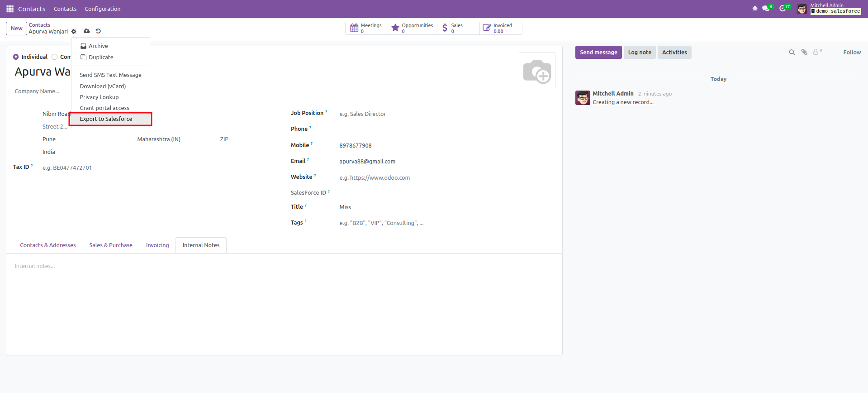Select Send SMS Text Message option
The height and width of the screenshot is (393, 868).
(x=110, y=75)
